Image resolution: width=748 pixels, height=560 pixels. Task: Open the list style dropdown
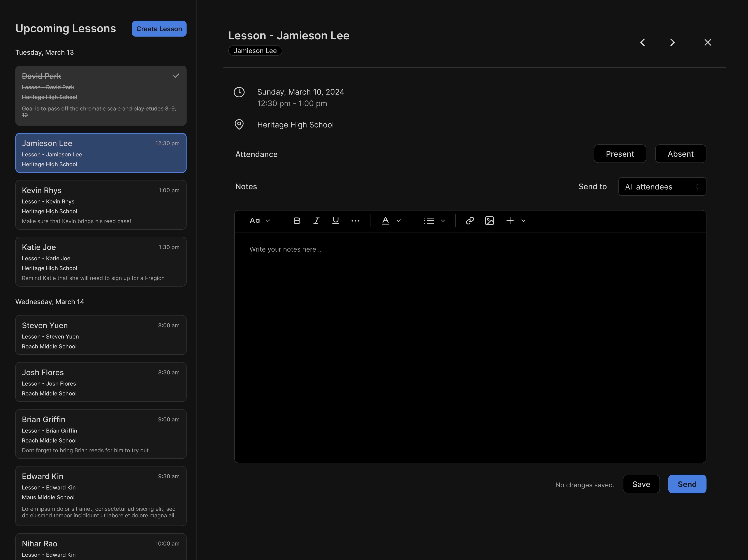(434, 221)
